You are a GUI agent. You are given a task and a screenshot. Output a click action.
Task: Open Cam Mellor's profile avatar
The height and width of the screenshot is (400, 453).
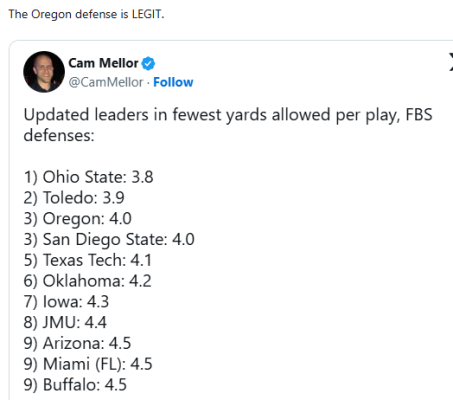pyautogui.click(x=44, y=72)
